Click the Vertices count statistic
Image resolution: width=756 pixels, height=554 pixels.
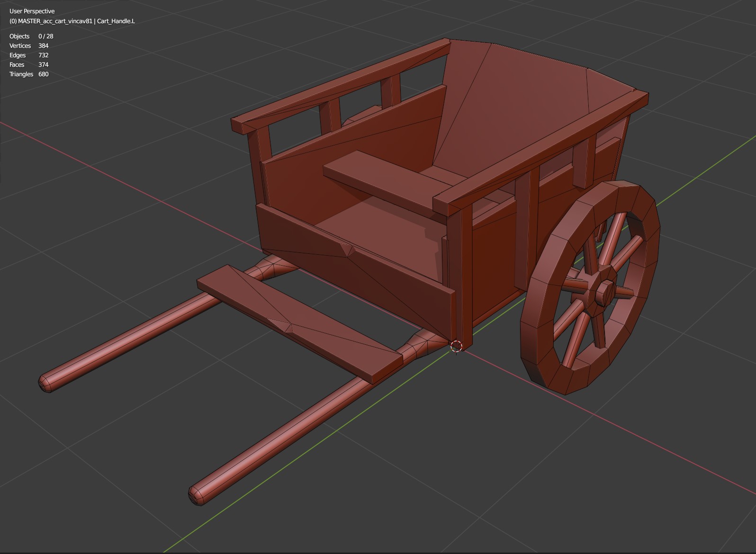pyautogui.click(x=29, y=45)
